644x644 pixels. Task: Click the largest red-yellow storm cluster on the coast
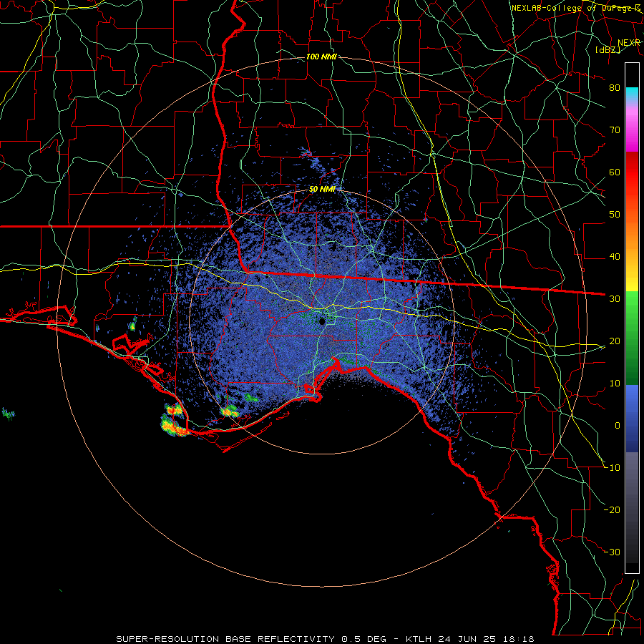(174, 425)
